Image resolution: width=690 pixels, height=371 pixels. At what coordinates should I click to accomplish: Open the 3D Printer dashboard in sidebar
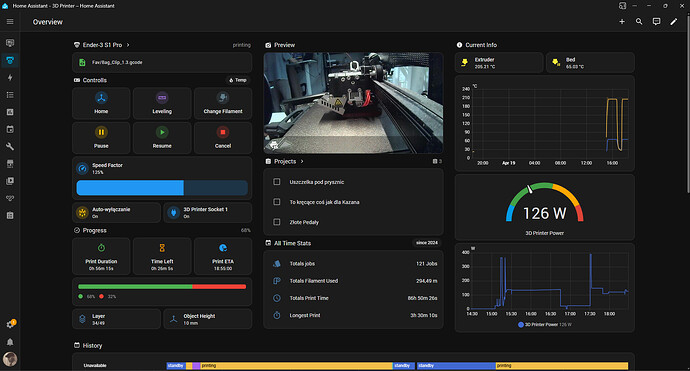[x=10, y=60]
